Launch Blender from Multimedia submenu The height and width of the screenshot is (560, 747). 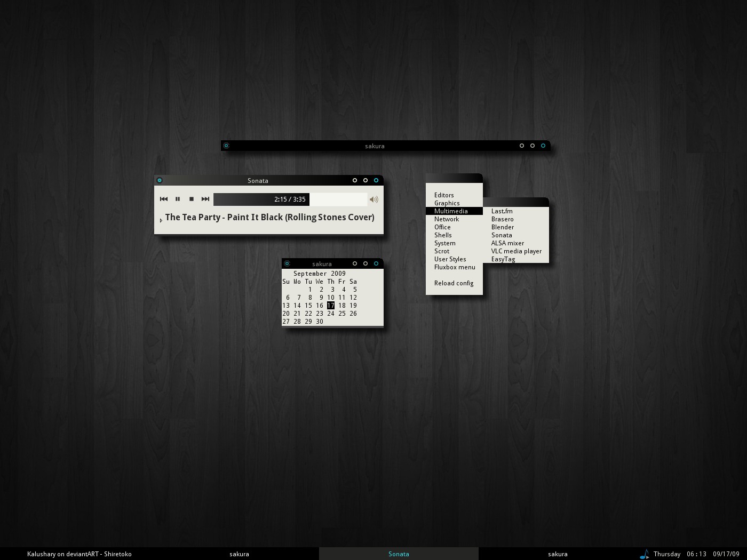pyautogui.click(x=516, y=227)
